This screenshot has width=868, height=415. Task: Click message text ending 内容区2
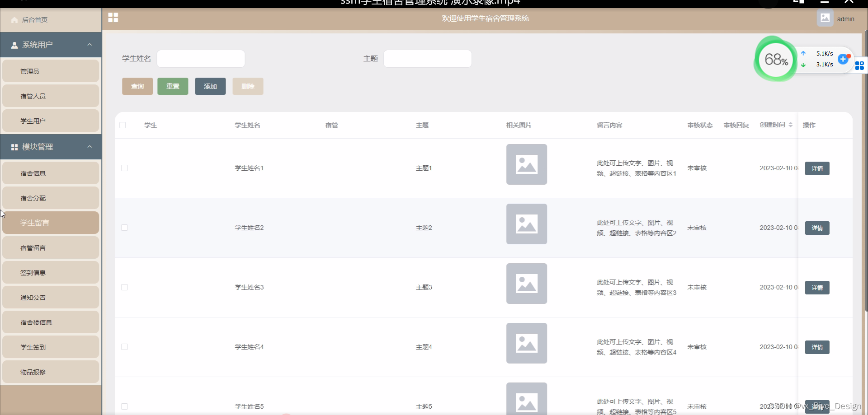click(x=637, y=228)
